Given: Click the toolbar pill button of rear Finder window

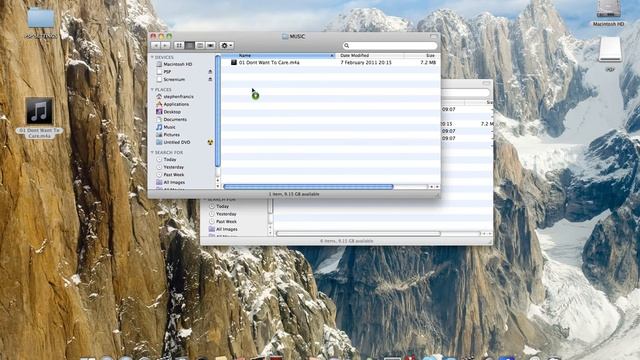Looking at the screenshot, I should pos(486,83).
